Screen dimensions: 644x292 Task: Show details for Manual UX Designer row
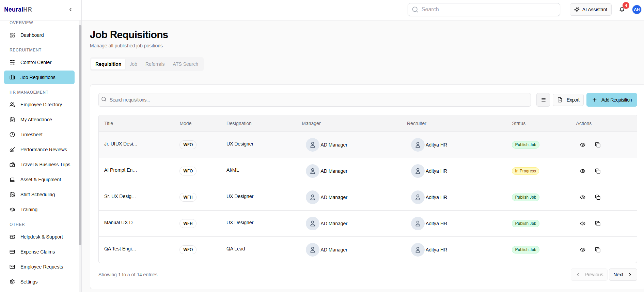point(582,224)
